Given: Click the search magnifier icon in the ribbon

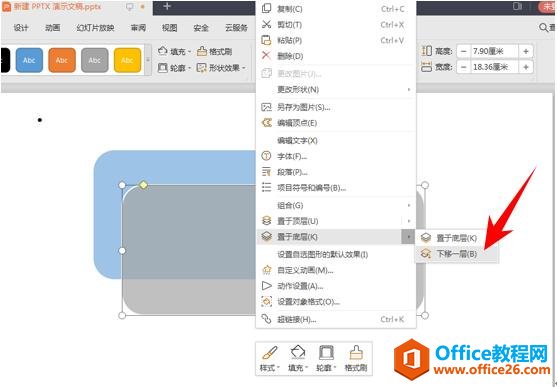Looking at the screenshot, I should [544, 27].
